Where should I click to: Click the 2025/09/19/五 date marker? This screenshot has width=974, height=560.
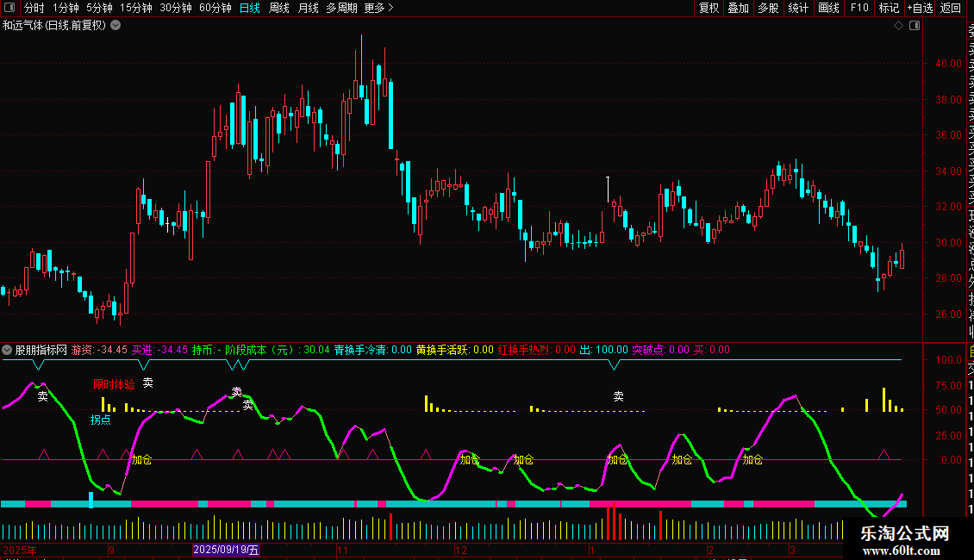click(226, 550)
